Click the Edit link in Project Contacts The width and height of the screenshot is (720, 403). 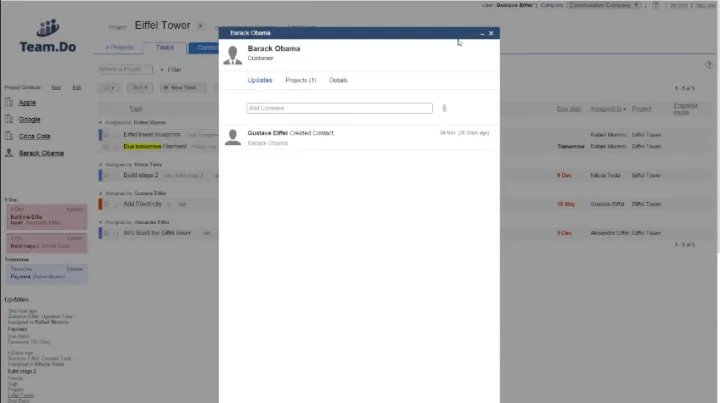point(77,87)
